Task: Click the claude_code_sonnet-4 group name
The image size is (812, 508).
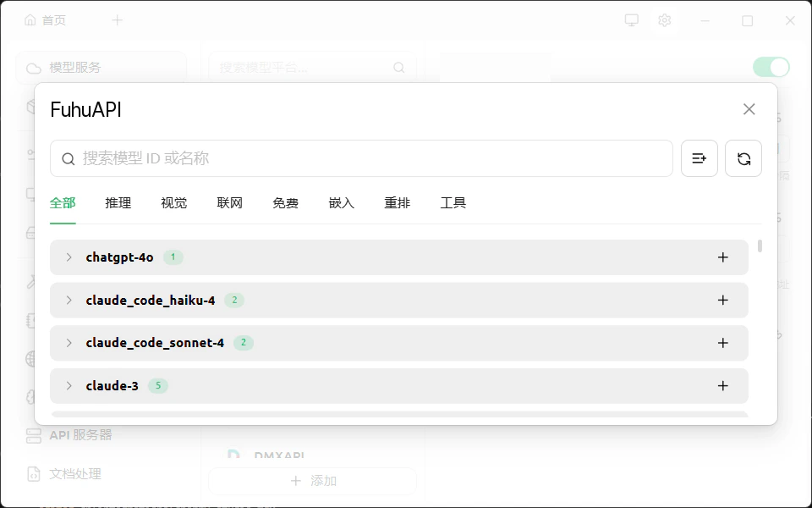Action: (155, 343)
